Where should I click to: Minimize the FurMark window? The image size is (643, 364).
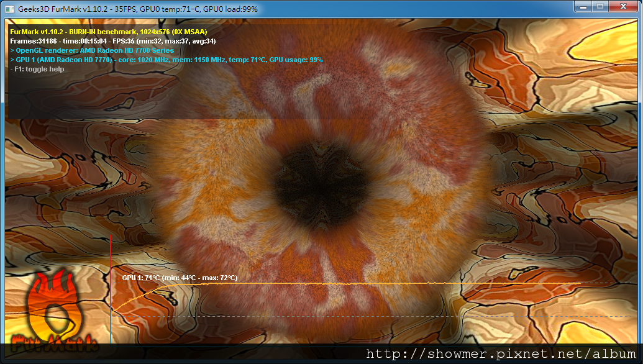pyautogui.click(x=583, y=7)
